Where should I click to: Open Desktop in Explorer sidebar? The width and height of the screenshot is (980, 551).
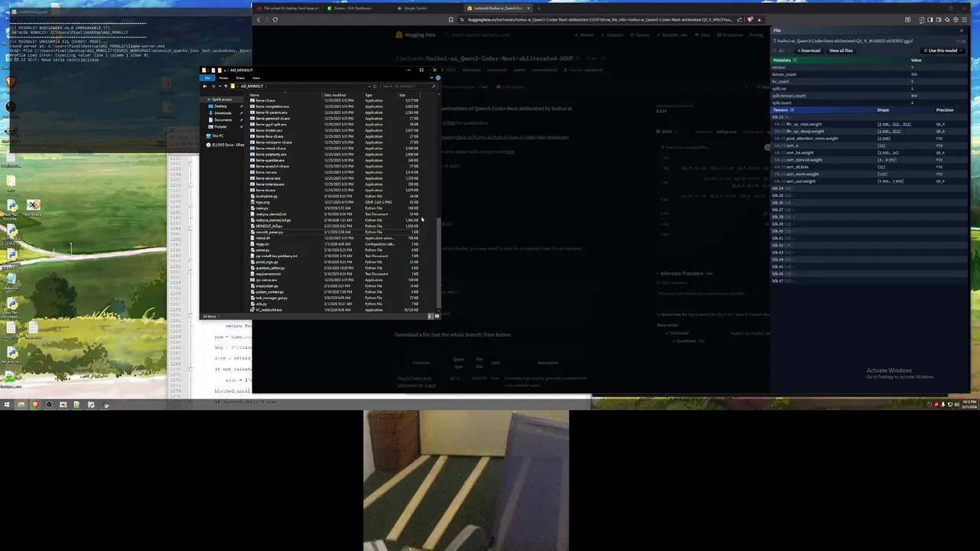point(220,106)
